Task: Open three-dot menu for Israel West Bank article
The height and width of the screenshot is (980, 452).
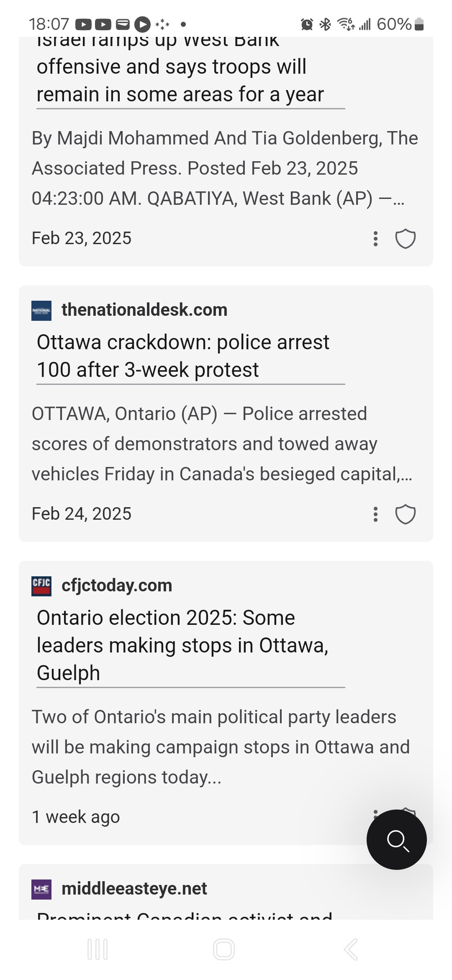Action: pos(375,239)
